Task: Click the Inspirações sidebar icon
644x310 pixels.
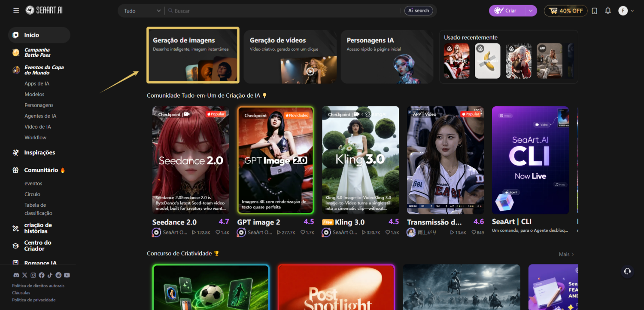Action: pos(16,153)
